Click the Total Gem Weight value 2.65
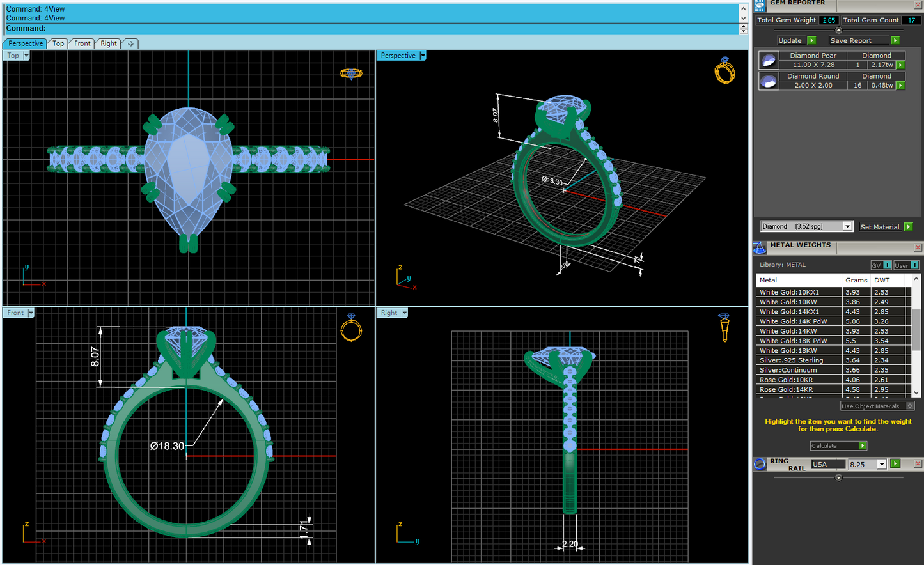Viewport: 924px width, 565px height. [x=829, y=20]
